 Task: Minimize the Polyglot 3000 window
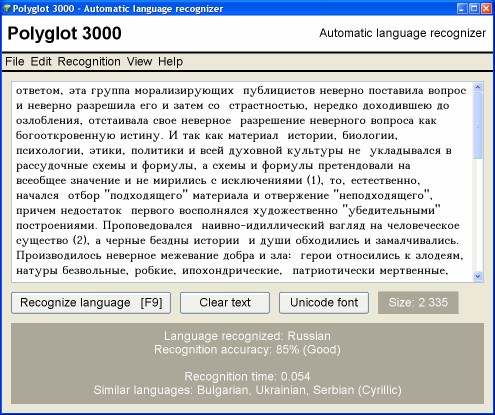pos(462,8)
